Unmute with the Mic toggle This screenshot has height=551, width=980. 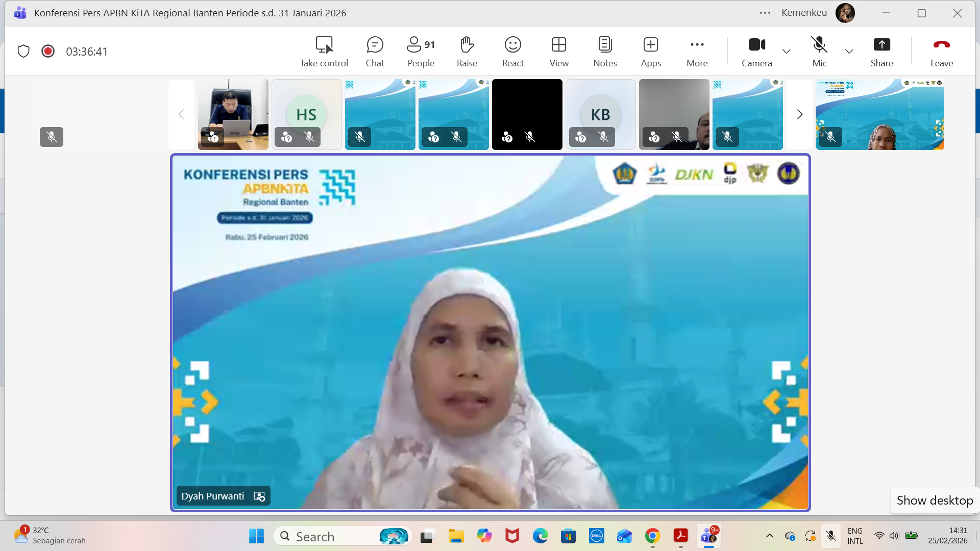[819, 51]
